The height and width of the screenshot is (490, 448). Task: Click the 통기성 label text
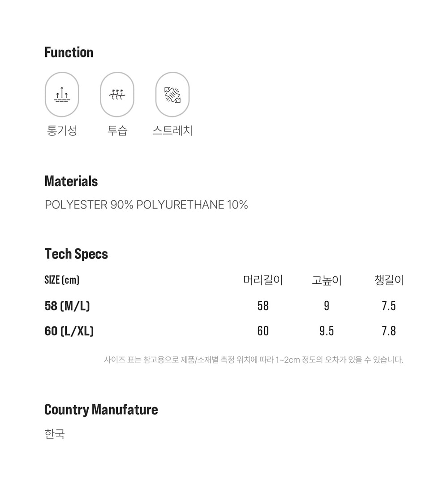tap(62, 130)
